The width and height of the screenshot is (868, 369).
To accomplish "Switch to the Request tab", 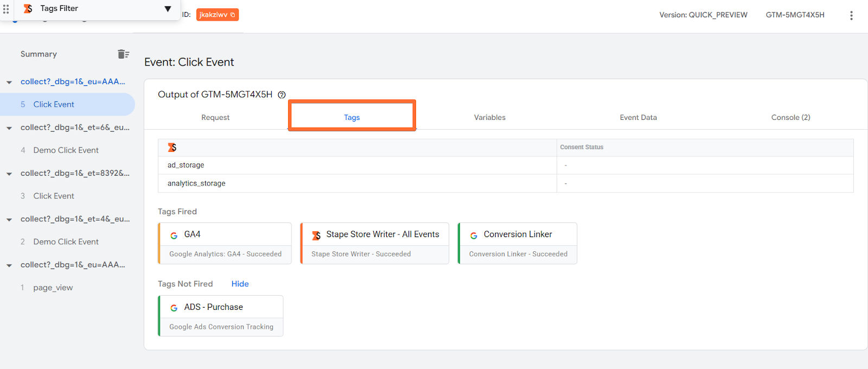I will [215, 117].
